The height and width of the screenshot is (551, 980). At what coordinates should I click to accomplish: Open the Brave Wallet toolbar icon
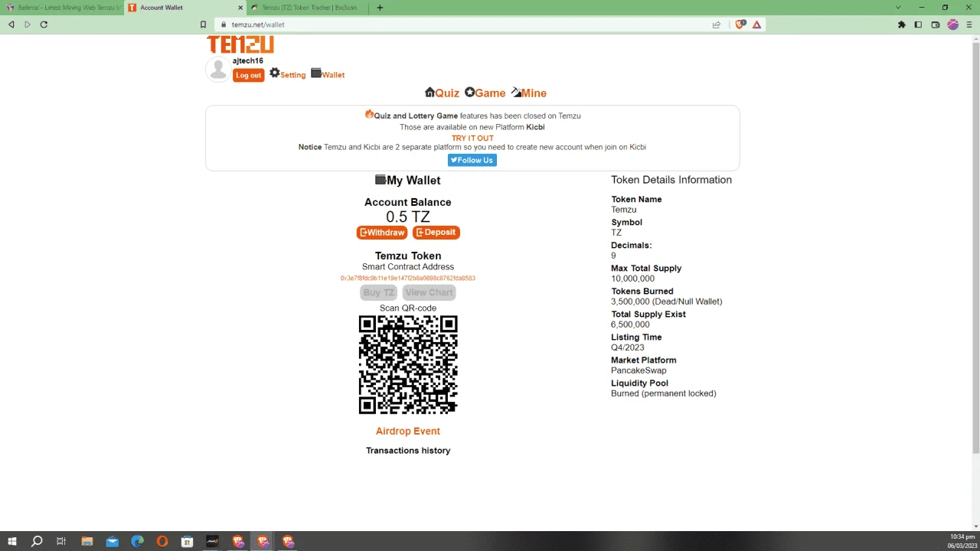coord(936,24)
